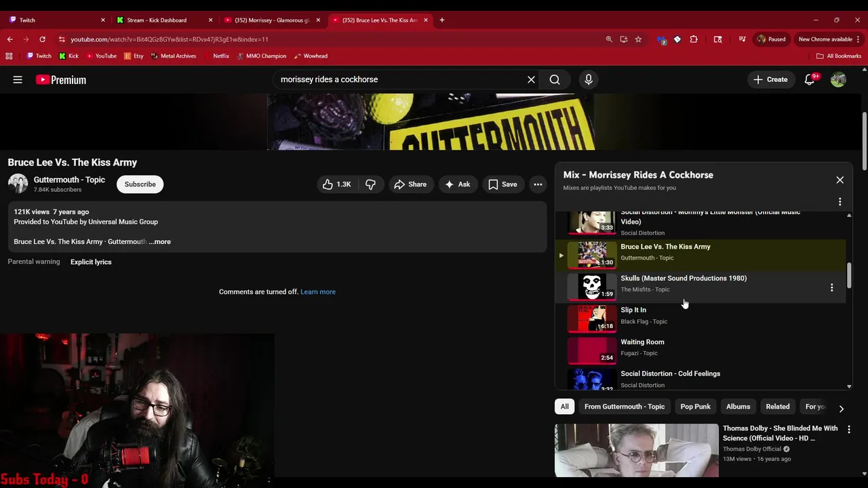Play Slip It In by Black Flag
Viewport: 868px width, 488px height.
(701, 319)
